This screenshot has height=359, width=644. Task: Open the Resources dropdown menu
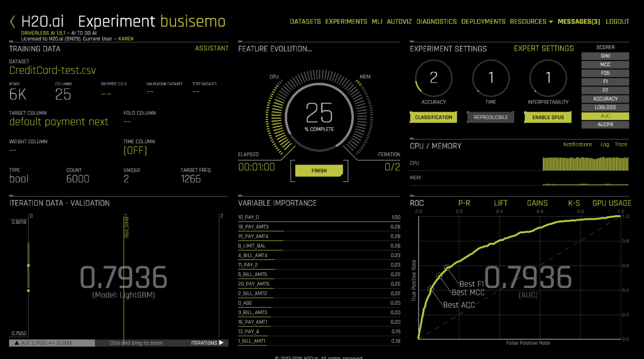[x=531, y=22]
